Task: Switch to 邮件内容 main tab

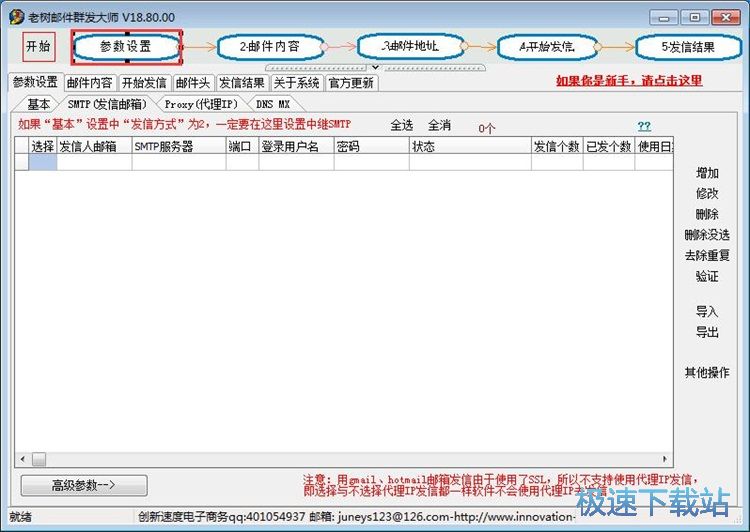Action: pos(89,83)
